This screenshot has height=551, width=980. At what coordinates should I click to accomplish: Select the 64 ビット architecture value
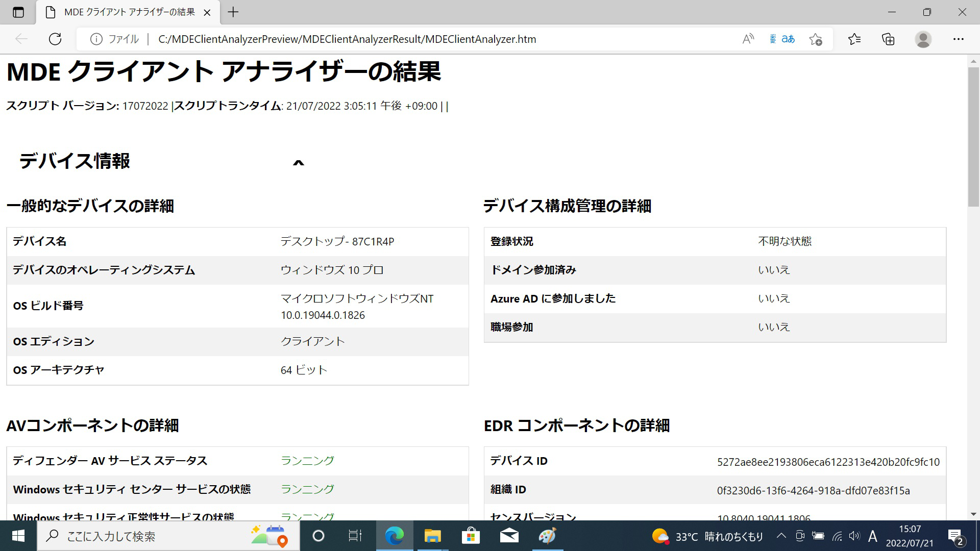[x=304, y=370]
